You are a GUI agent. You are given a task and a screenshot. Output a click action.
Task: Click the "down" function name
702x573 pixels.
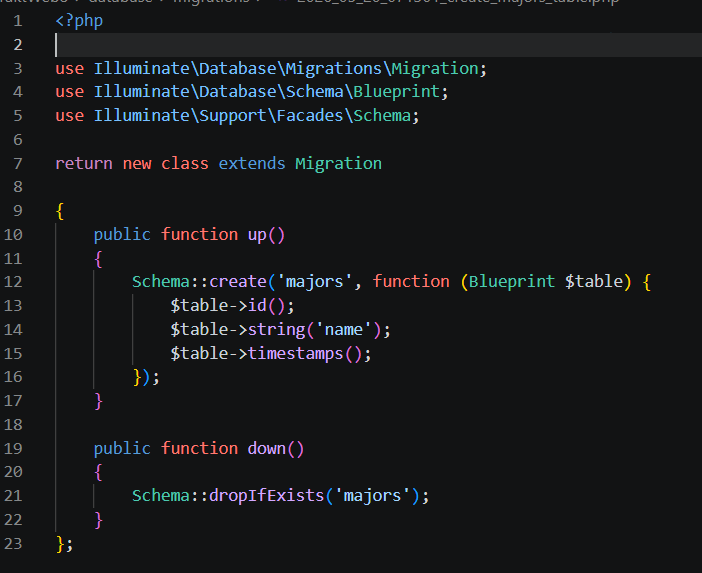click(266, 449)
